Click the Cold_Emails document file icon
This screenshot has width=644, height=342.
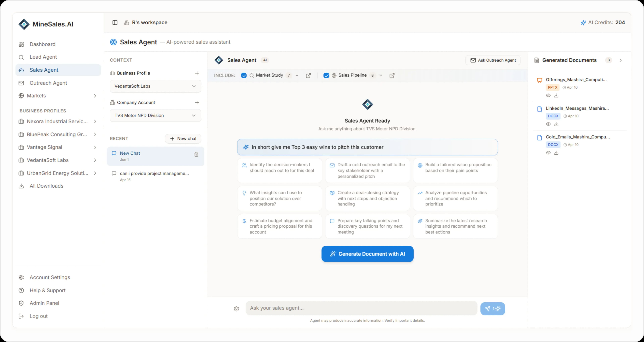click(540, 138)
